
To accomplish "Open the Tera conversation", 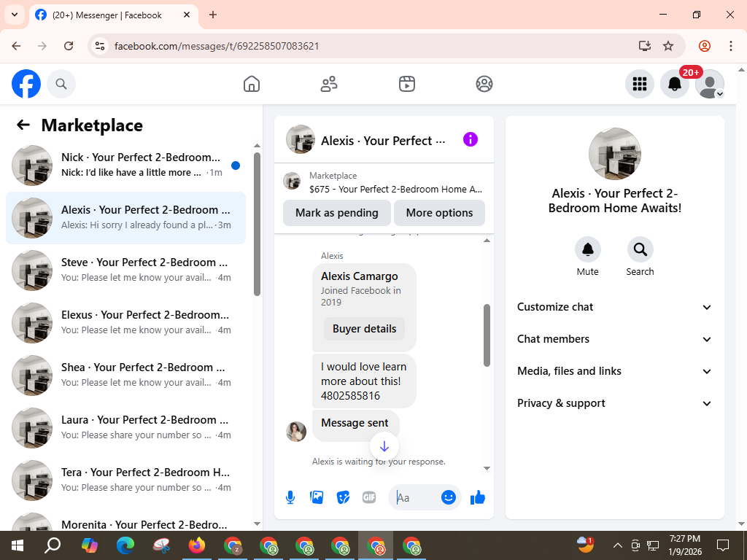I will coord(125,480).
